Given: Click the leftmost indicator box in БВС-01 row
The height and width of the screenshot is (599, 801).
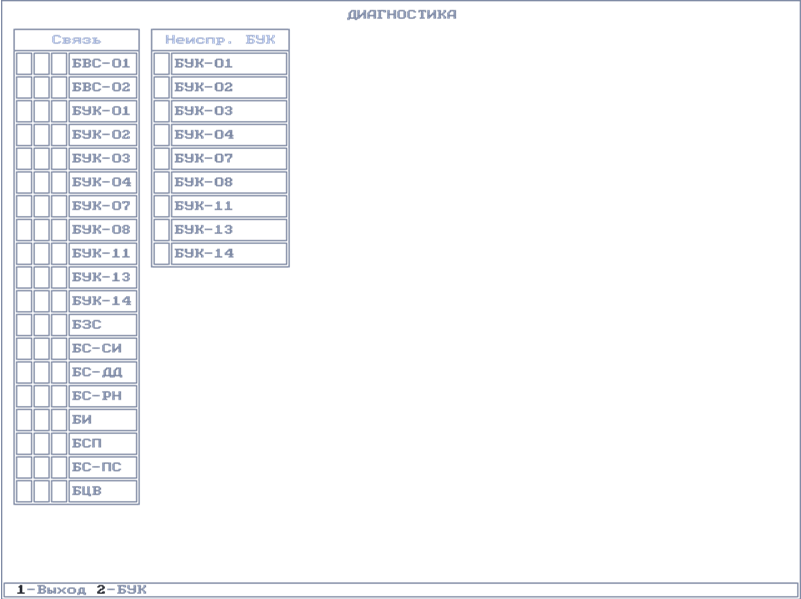Looking at the screenshot, I should [24, 64].
